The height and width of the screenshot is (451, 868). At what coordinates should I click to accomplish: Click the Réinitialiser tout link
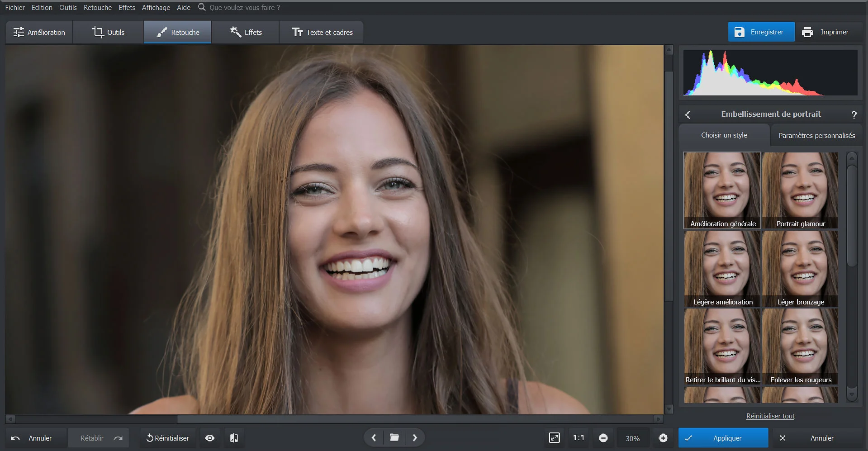(770, 416)
